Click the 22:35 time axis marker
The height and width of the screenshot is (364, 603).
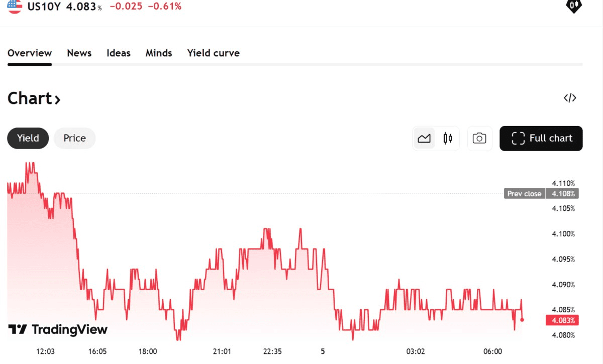[272, 351]
